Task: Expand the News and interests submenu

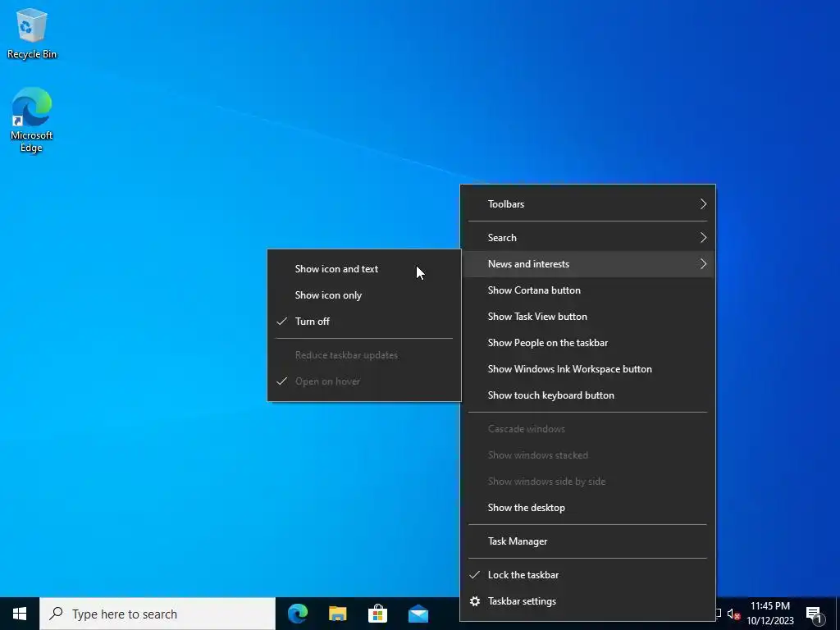Action: (587, 264)
